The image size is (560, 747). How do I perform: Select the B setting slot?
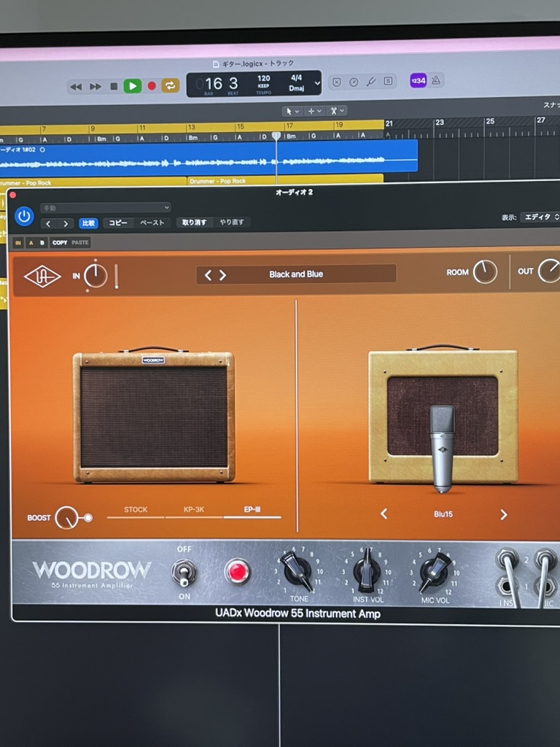click(42, 243)
